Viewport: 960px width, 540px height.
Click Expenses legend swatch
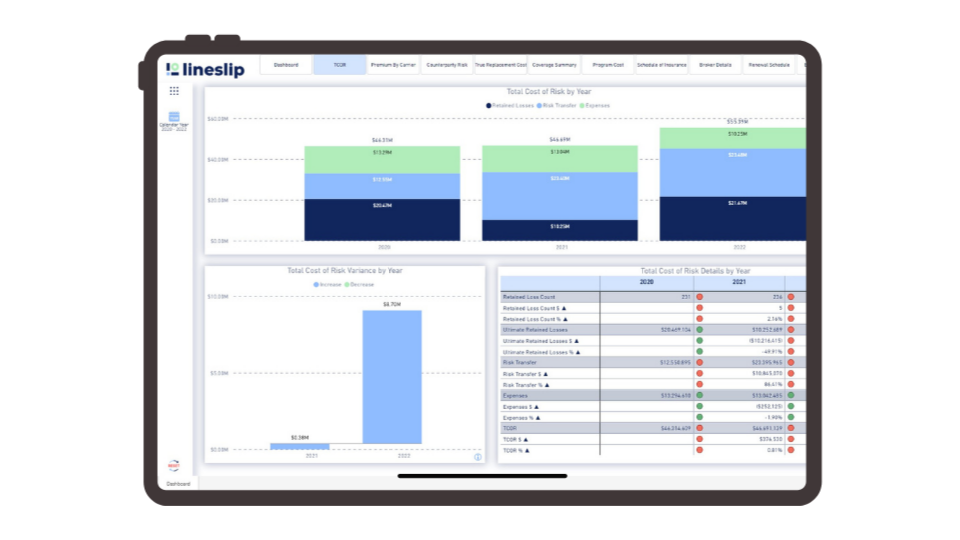tap(582, 106)
